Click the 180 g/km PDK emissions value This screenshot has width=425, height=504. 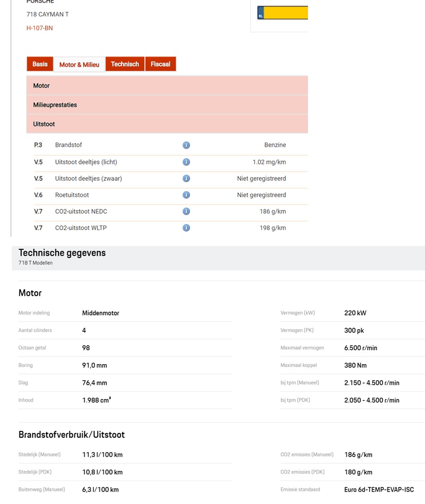tap(358, 472)
